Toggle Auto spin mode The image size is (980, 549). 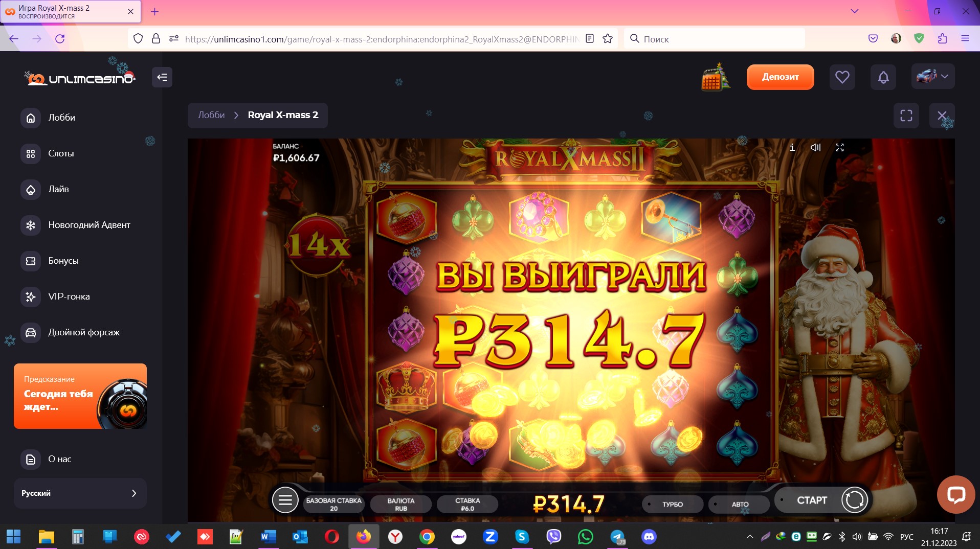point(739,504)
